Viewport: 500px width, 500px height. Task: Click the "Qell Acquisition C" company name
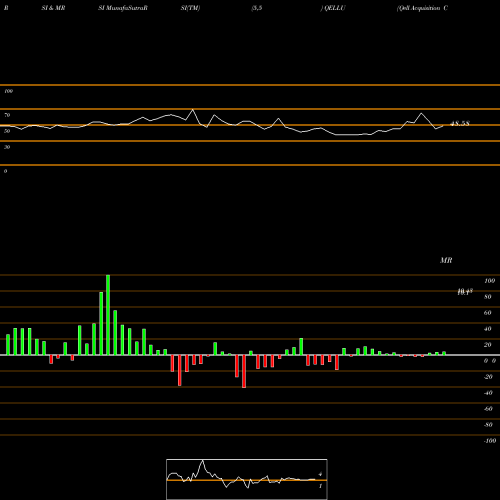(x=423, y=8)
